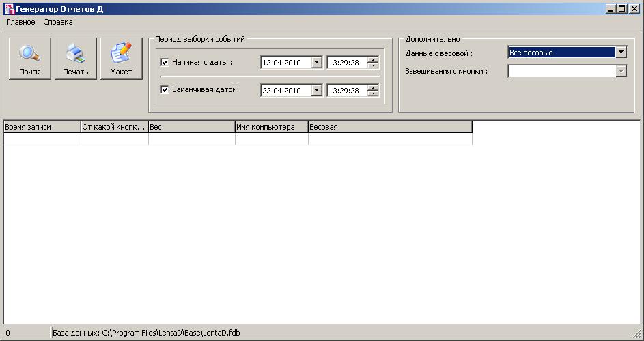Viewport: 644px width, 341px height.
Task: Increase start time with spinner up arrow
Action: [x=373, y=59]
